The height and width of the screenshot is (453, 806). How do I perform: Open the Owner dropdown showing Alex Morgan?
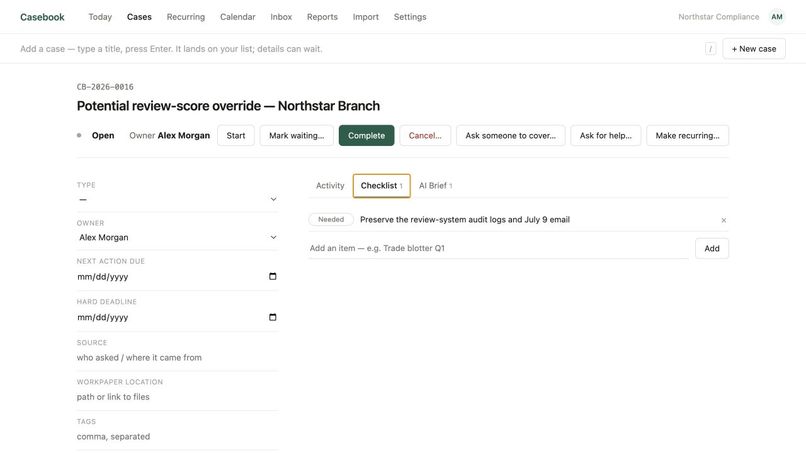click(177, 238)
